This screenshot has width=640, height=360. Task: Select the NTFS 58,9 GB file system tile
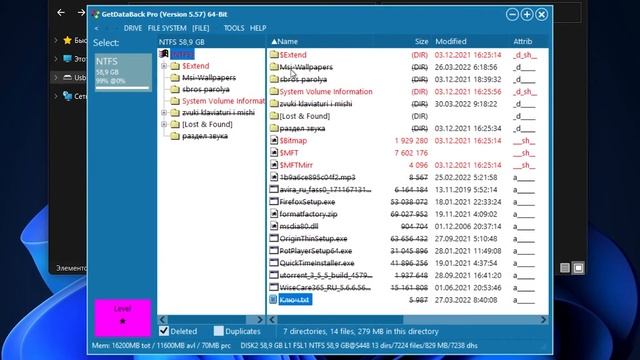tap(123, 72)
